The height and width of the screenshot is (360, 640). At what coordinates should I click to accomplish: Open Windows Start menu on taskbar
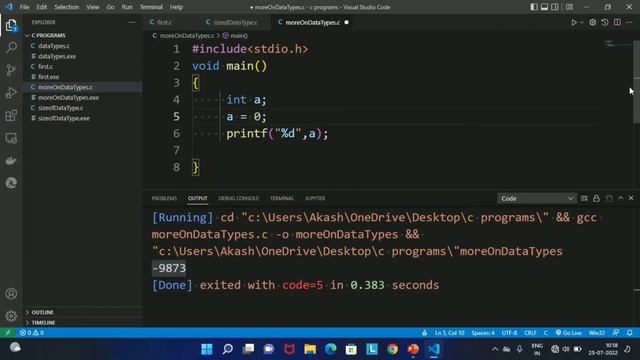coord(207,349)
